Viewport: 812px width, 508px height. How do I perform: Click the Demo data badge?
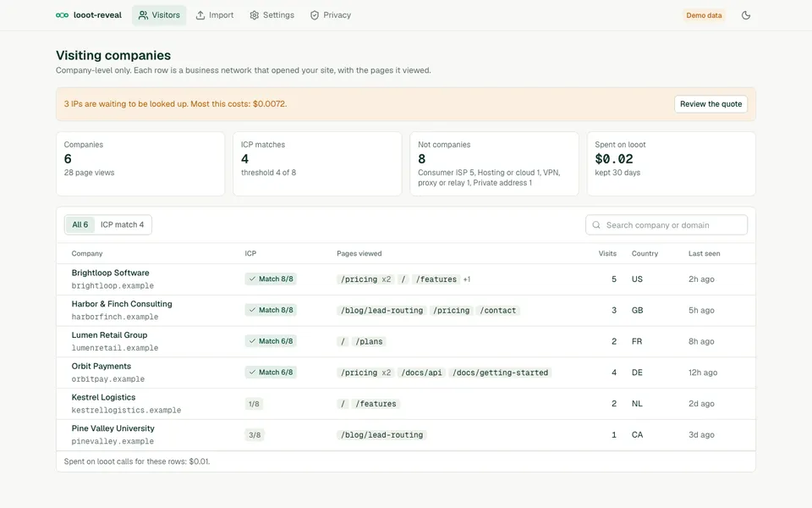point(704,15)
